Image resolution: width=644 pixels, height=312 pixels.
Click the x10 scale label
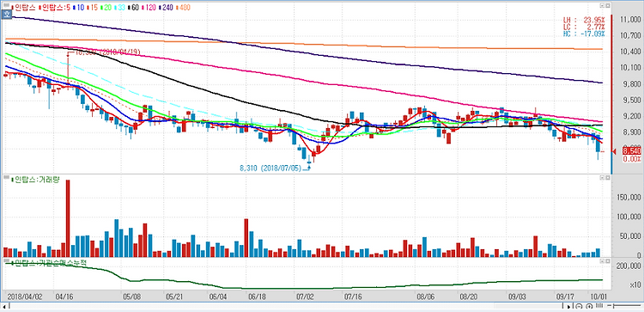click(635, 284)
